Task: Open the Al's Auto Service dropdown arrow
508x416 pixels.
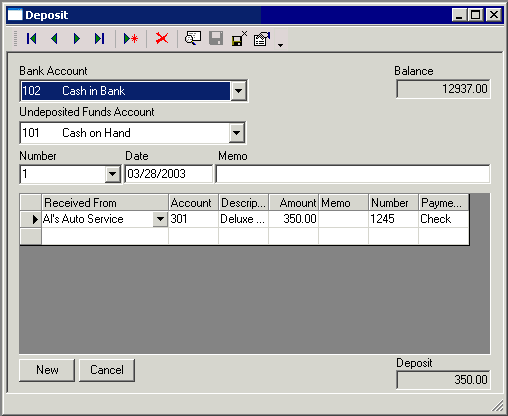Action: (x=160, y=219)
